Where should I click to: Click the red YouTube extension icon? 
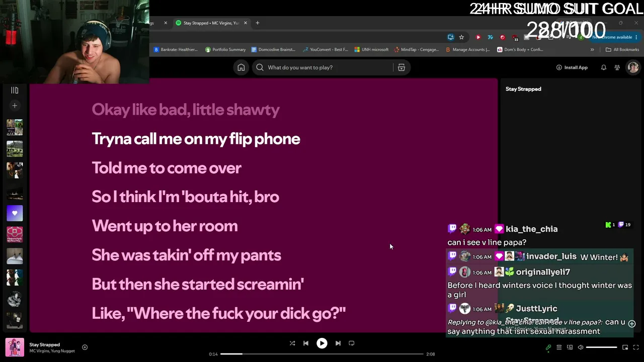click(x=478, y=37)
